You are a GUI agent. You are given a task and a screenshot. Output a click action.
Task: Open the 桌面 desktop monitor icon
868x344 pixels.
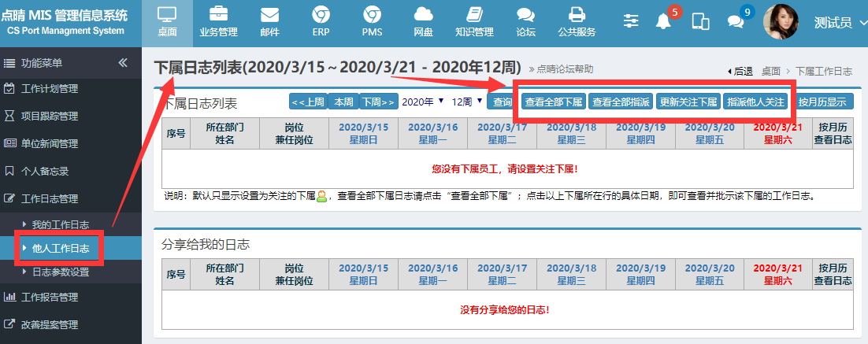[167, 15]
